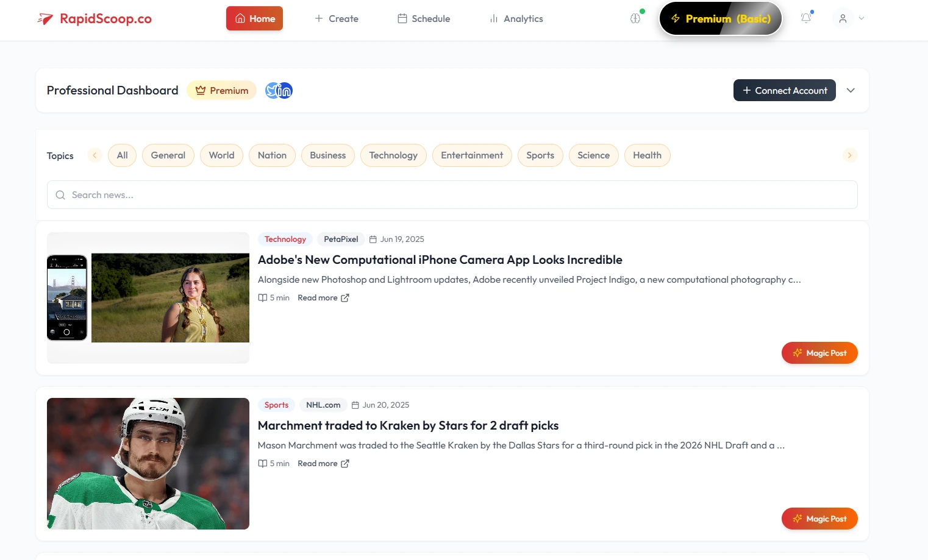Click the RapidScoop.co logo
This screenshot has width=928, height=560.
coord(95,19)
